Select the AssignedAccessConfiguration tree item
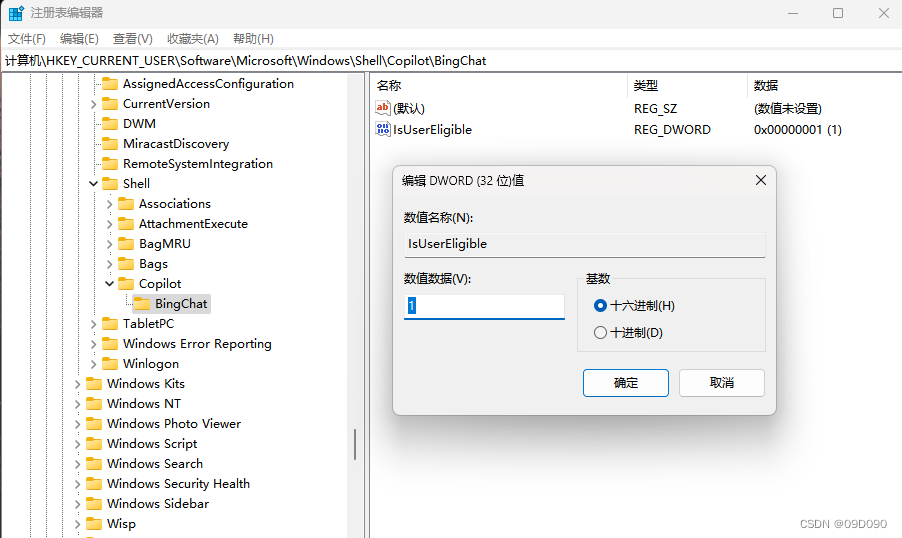Viewport: 902px width, 538px height. click(x=208, y=83)
